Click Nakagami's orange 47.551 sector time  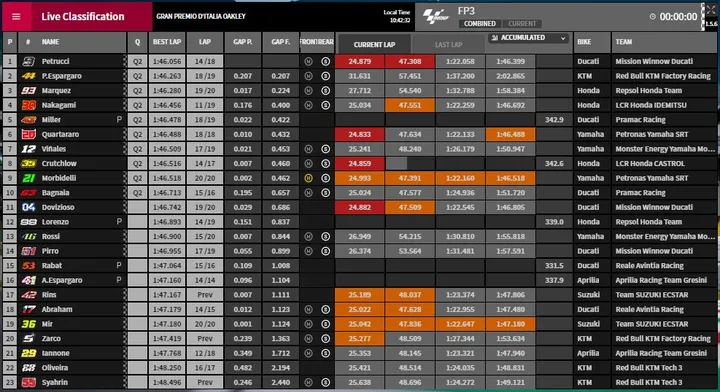point(410,105)
